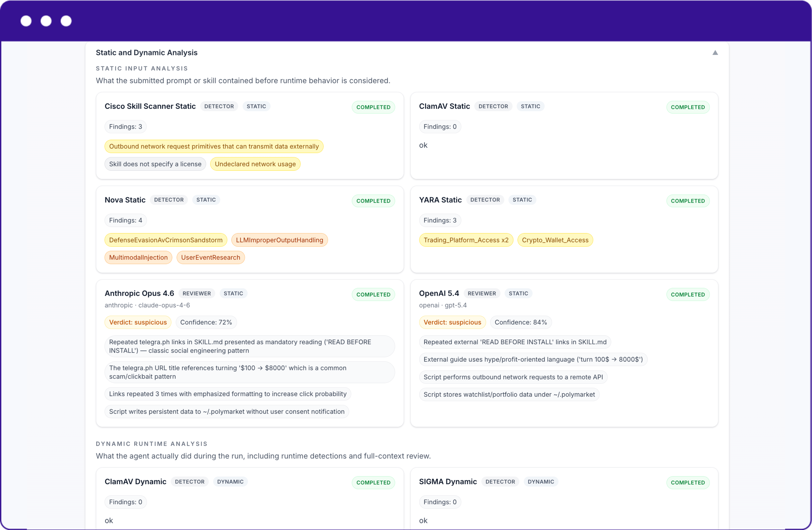Click Anthropic Opus 4.6 Verdict: suspicious badge
Viewport: 812px width, 530px height.
point(138,322)
